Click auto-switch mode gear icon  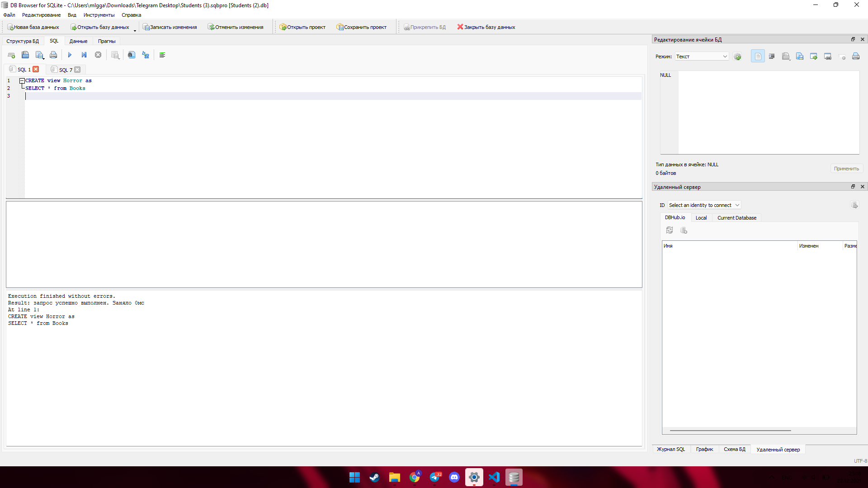point(737,56)
